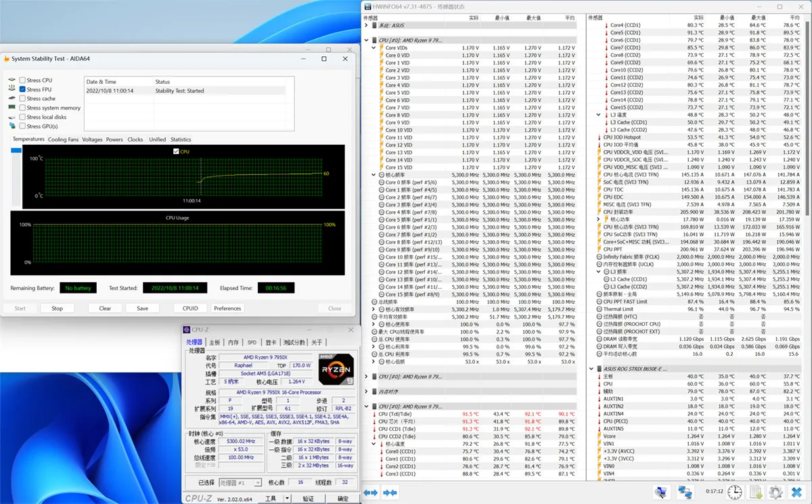Expand the 系统: ASUS section
This screenshot has width=812, height=504.
coord(366,26)
